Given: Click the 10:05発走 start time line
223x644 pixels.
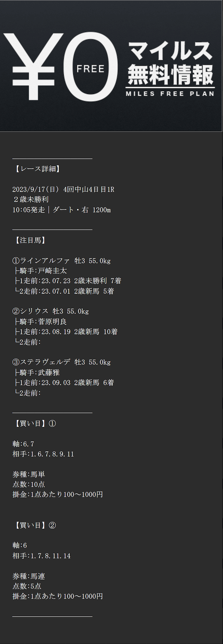Looking at the screenshot, I should pos(62,210).
